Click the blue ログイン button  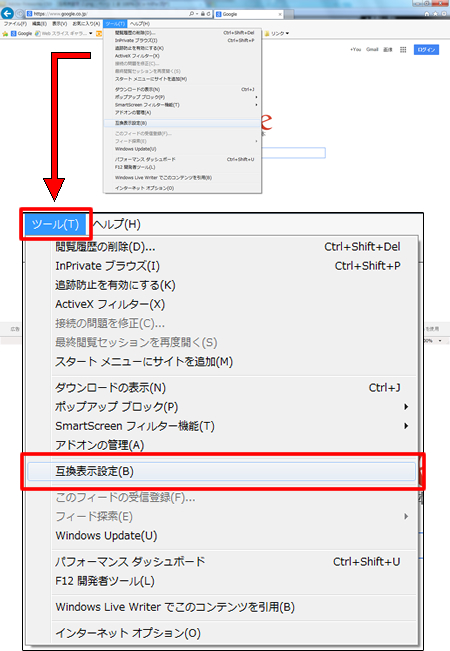point(426,49)
